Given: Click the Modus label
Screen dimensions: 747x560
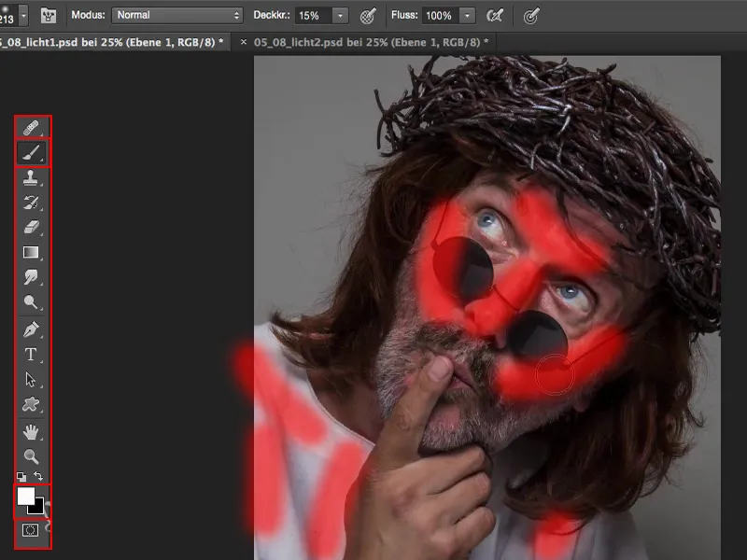Looking at the screenshot, I should click(88, 15).
